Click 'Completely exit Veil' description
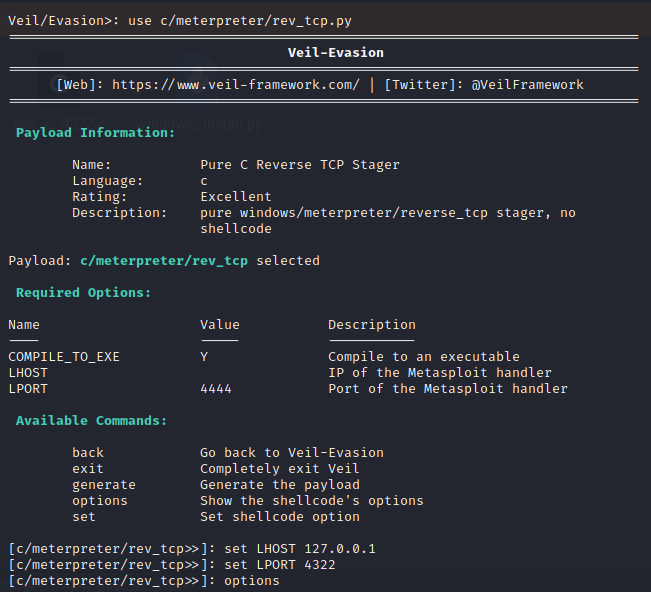The width and height of the screenshot is (651, 592). (x=279, y=469)
